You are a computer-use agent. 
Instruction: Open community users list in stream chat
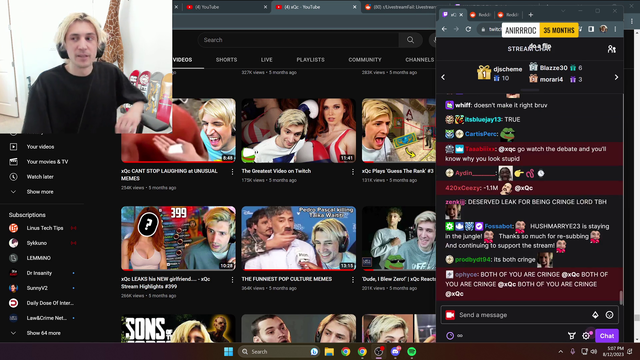click(611, 49)
